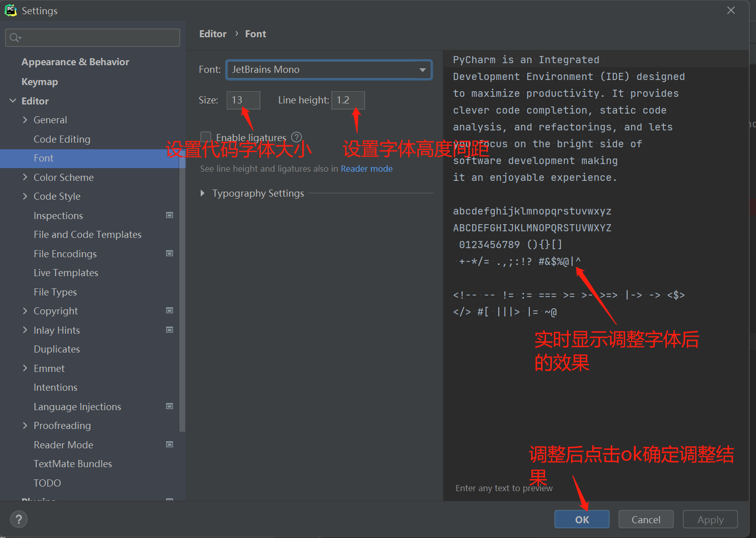This screenshot has width=756, height=538.
Task: Select Language Injections in the tree
Action: click(77, 407)
